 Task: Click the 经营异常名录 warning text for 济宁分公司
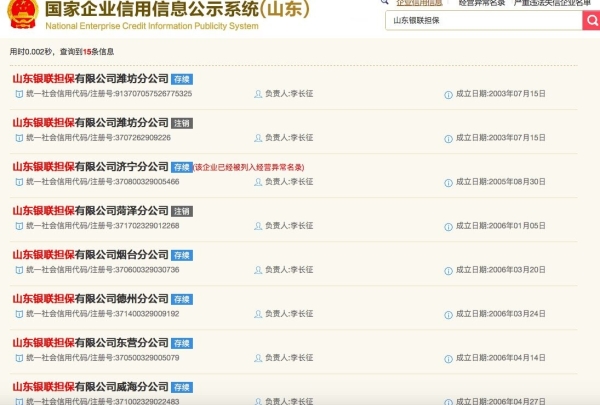click(x=249, y=167)
